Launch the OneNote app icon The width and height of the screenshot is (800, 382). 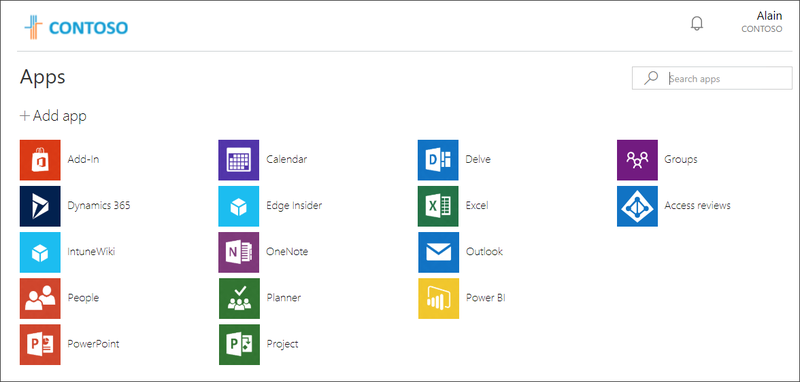click(239, 252)
